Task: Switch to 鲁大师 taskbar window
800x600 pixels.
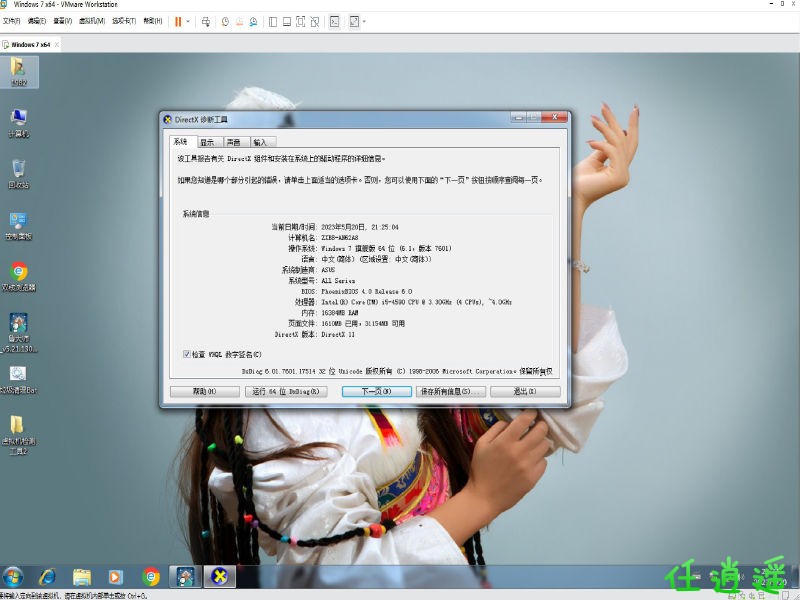Action: tap(185, 577)
